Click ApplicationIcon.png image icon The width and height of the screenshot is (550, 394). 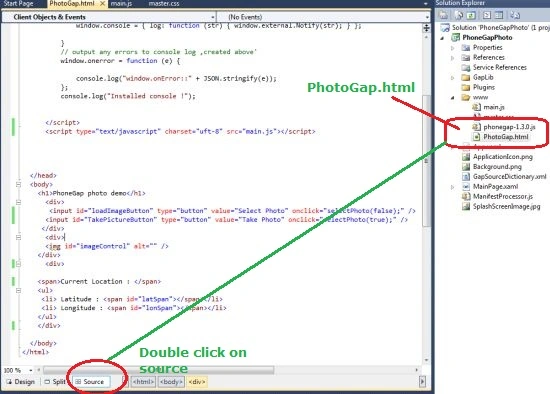point(466,157)
